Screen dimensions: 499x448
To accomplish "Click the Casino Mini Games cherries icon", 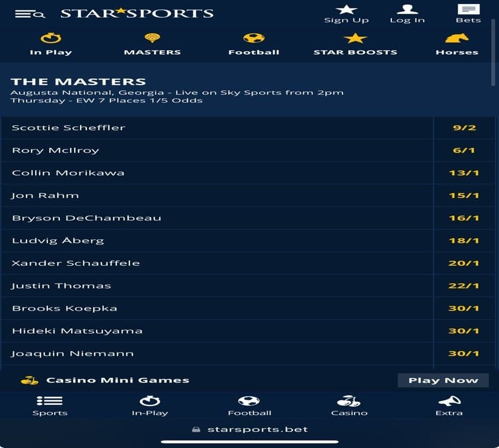I will (x=29, y=380).
